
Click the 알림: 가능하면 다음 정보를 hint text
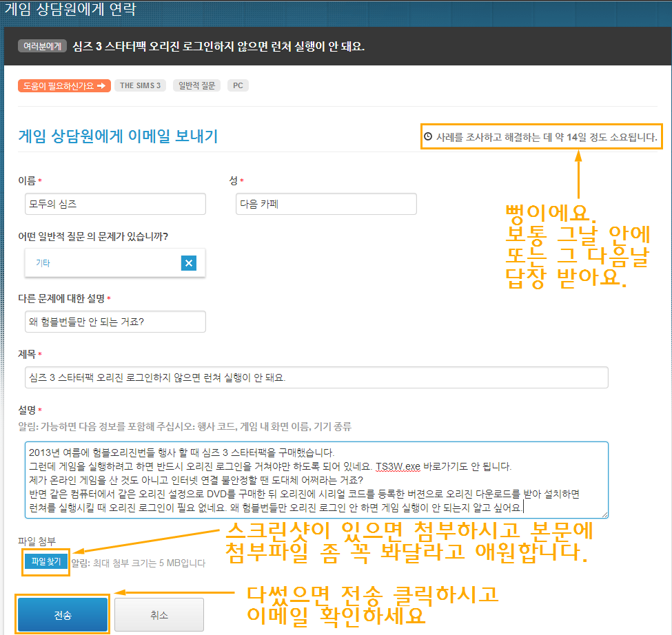tap(185, 426)
